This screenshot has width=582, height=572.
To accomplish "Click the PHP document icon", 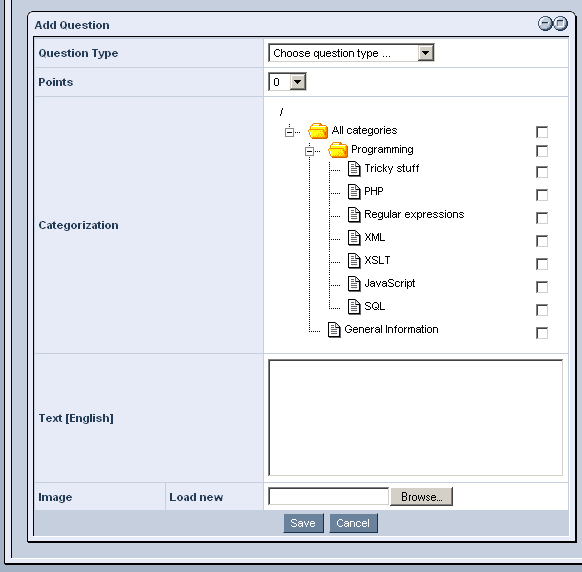I will (354, 192).
